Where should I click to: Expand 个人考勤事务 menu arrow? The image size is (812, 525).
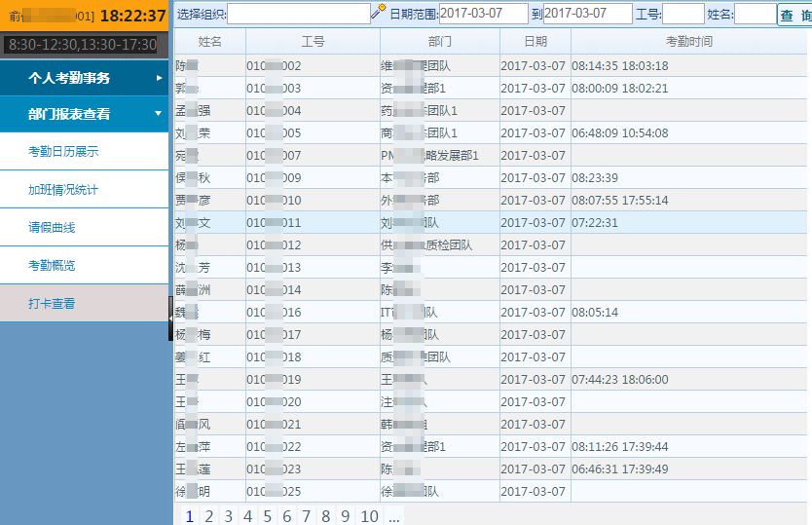(159, 78)
